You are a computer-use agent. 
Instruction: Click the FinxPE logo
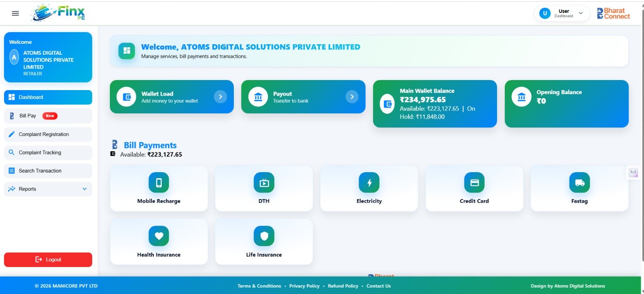pyautogui.click(x=59, y=13)
